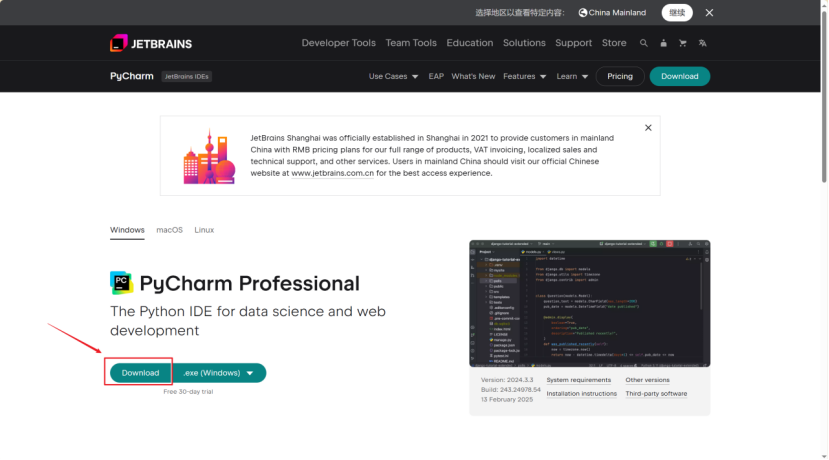The width and height of the screenshot is (829, 460).
Task: Close the region selection top bar
Action: tap(709, 13)
